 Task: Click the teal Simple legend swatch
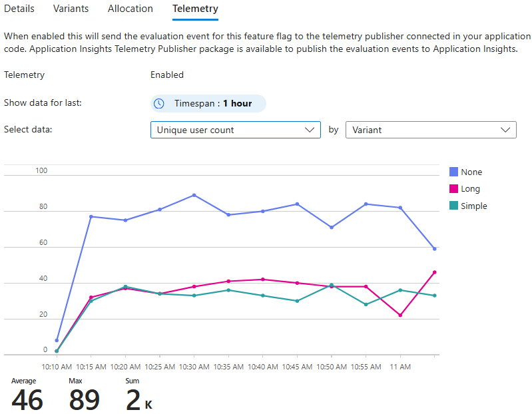[x=454, y=206]
